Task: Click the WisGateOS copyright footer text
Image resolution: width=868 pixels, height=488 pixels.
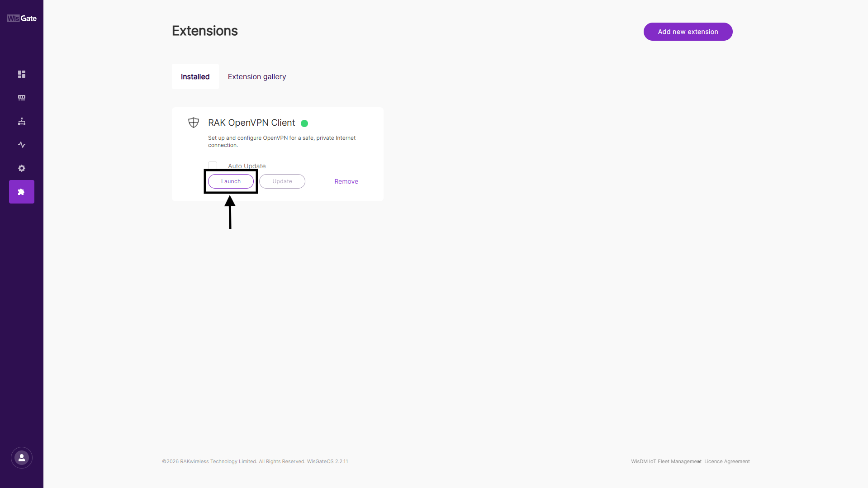Action: pos(255,461)
